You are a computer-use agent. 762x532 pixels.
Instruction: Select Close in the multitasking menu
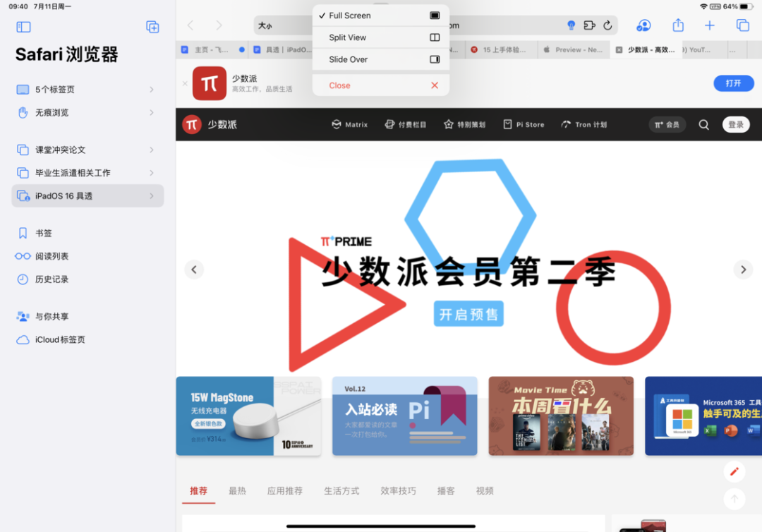pyautogui.click(x=380, y=85)
